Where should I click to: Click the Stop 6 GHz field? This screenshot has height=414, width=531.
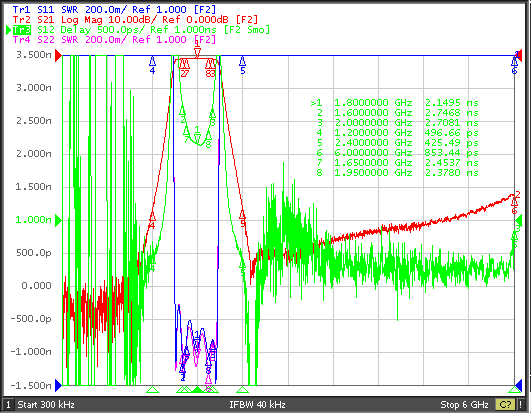click(x=464, y=405)
